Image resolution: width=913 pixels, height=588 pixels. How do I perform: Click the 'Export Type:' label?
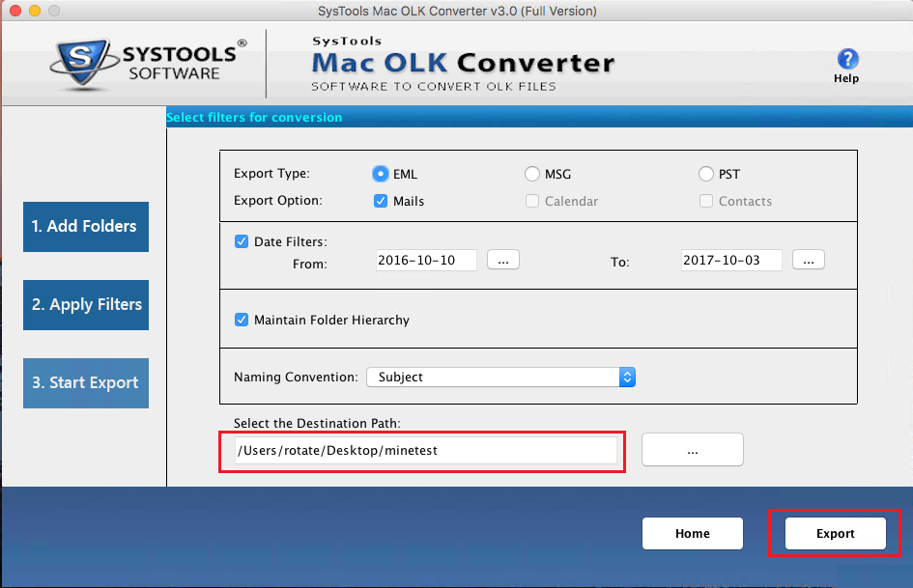coord(271,174)
